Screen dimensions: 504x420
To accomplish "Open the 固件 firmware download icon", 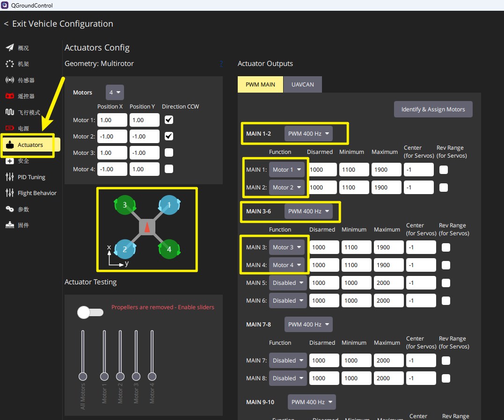I will [10, 225].
